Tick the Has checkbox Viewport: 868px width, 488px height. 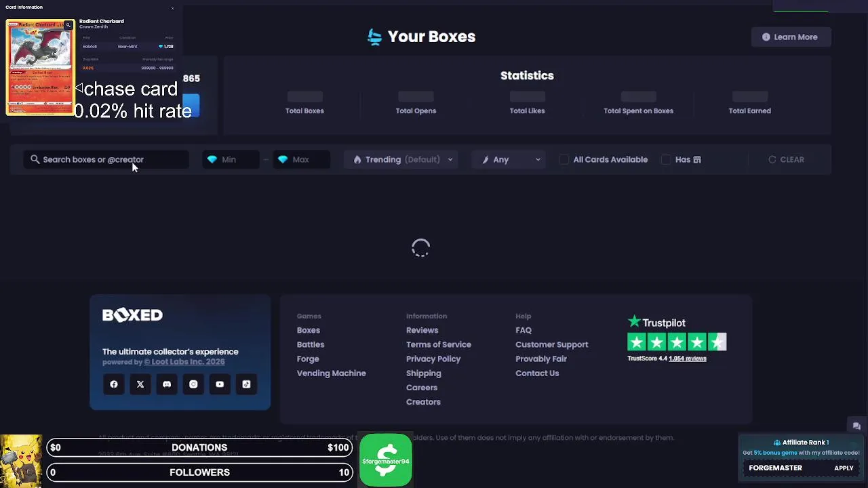pyautogui.click(x=667, y=160)
